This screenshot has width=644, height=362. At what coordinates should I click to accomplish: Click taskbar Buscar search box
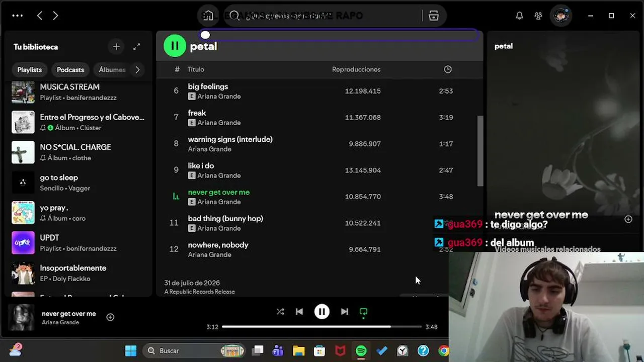pos(195,351)
